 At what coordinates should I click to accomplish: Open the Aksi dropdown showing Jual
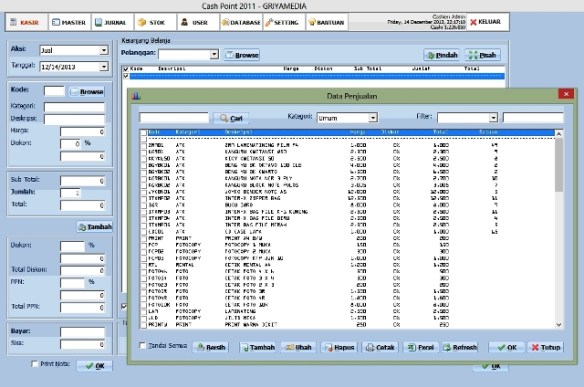(x=104, y=50)
